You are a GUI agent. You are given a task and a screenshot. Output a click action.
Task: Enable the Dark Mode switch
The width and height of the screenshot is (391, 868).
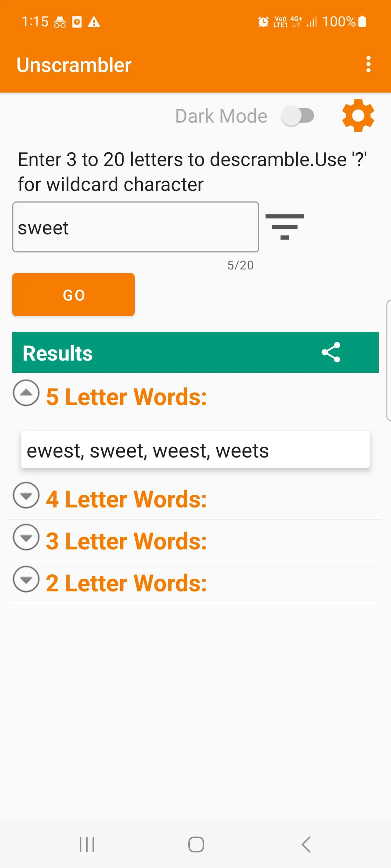pos(298,116)
